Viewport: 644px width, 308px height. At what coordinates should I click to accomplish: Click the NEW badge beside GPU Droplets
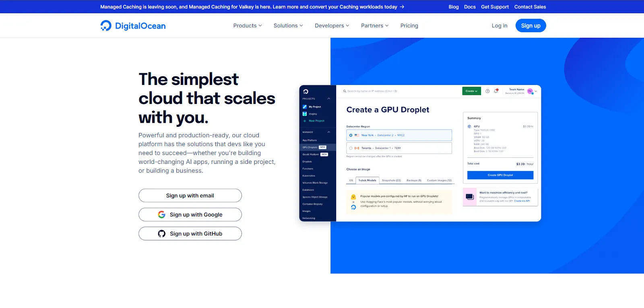pyautogui.click(x=323, y=147)
